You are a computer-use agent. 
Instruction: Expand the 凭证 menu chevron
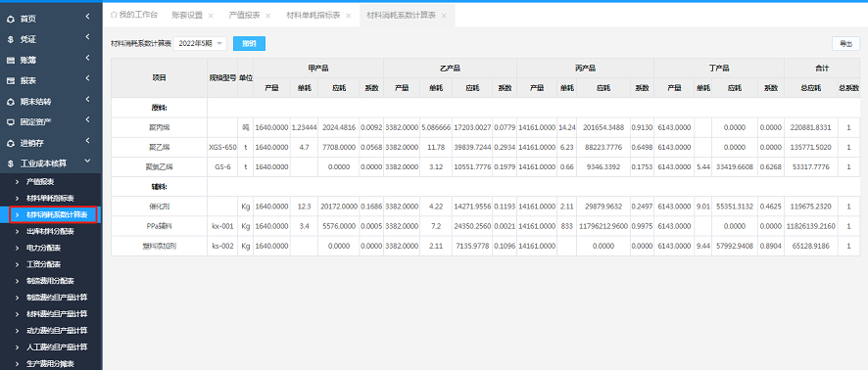point(87,37)
